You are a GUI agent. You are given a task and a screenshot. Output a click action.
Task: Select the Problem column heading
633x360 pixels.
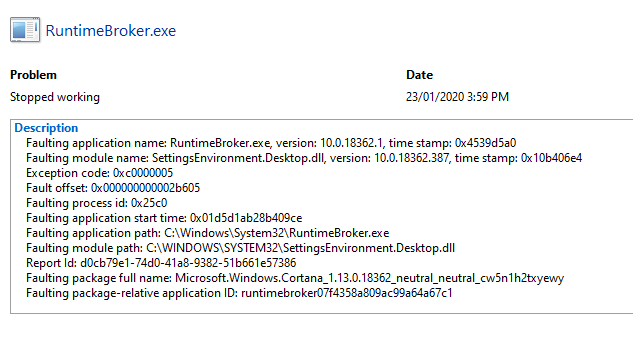click(34, 75)
